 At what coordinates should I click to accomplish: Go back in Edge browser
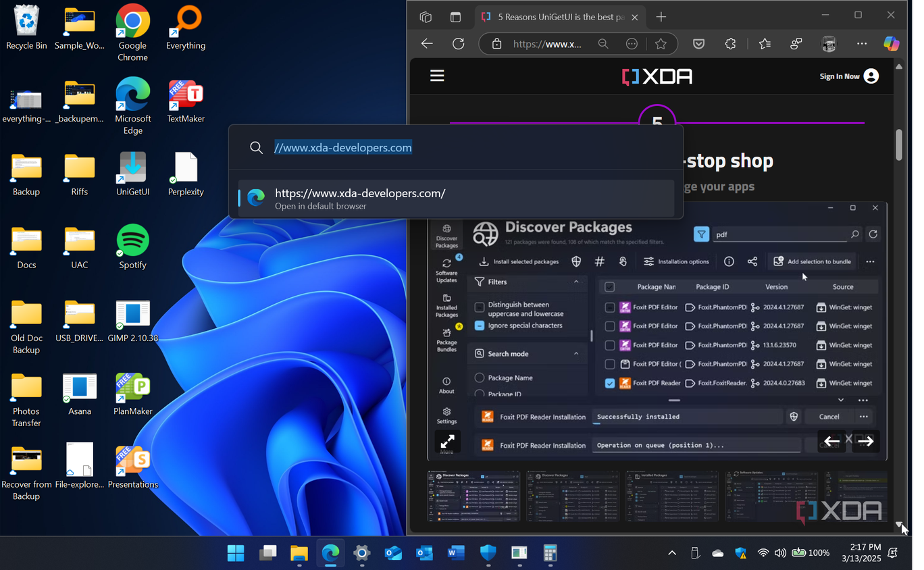click(427, 44)
